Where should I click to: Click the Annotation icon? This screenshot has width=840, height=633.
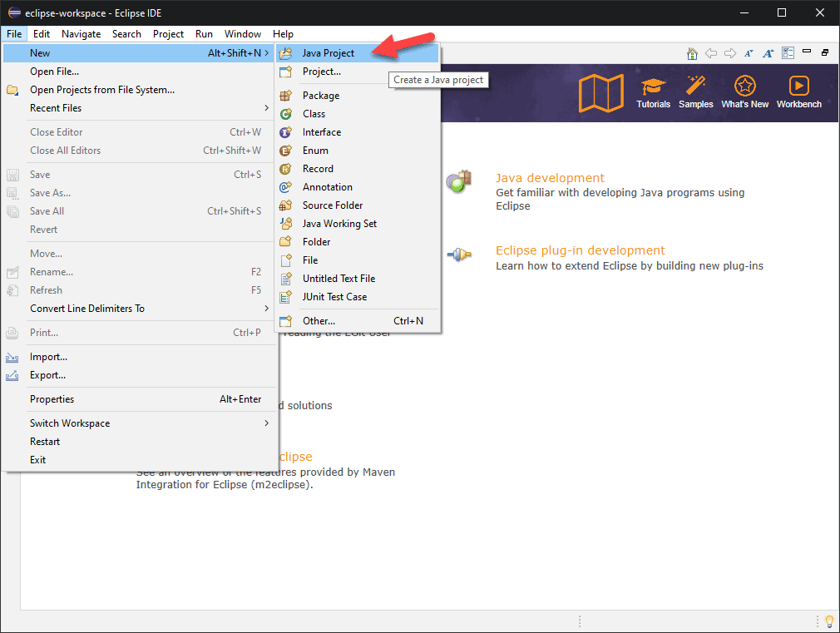[x=285, y=187]
